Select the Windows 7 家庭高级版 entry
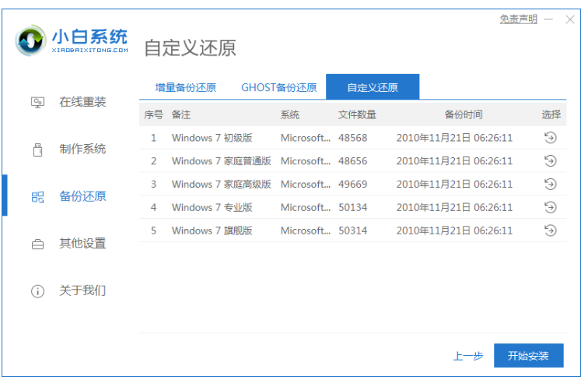The width and height of the screenshot is (588, 380). click(221, 185)
